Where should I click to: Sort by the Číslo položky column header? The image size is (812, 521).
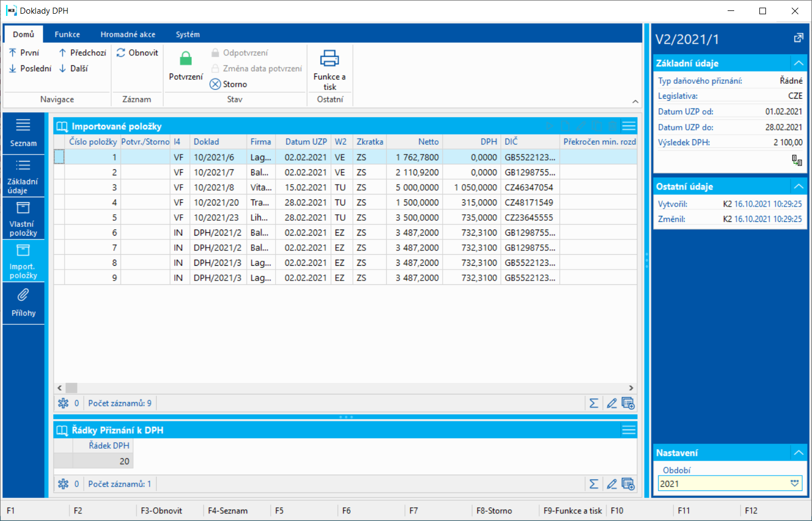tap(93, 141)
